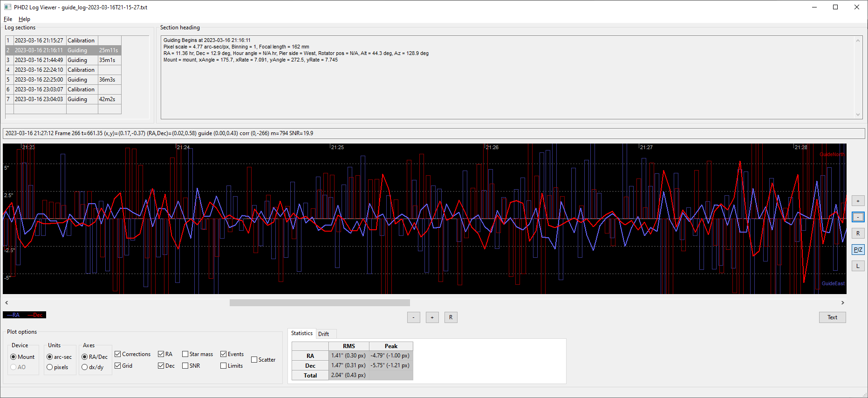Open the Help menu
Viewport: 868px width, 398px height.
[x=24, y=19]
